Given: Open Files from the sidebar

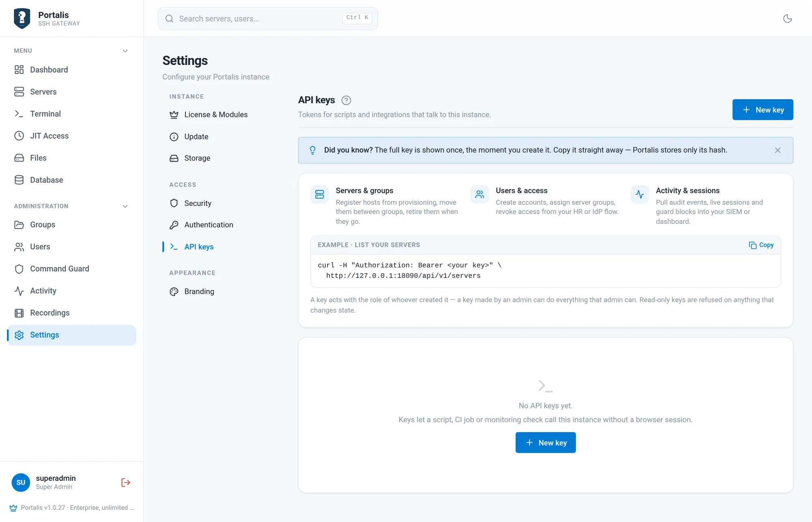Looking at the screenshot, I should [x=71, y=158].
